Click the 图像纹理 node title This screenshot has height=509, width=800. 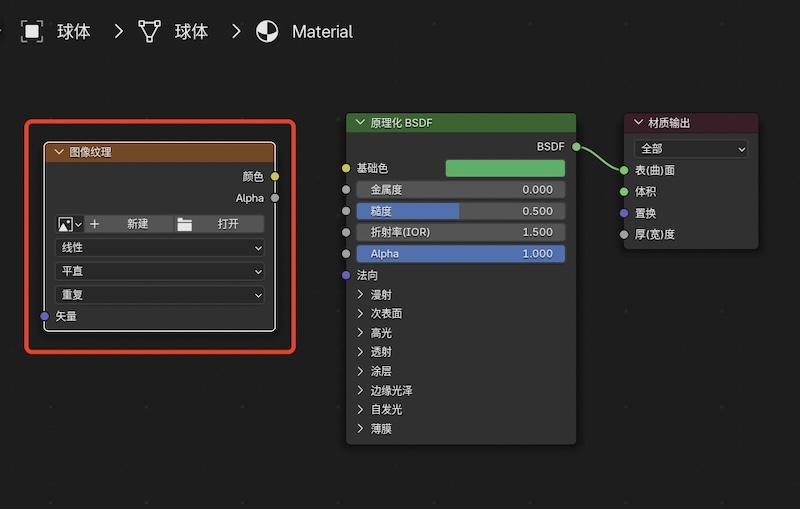[90, 152]
